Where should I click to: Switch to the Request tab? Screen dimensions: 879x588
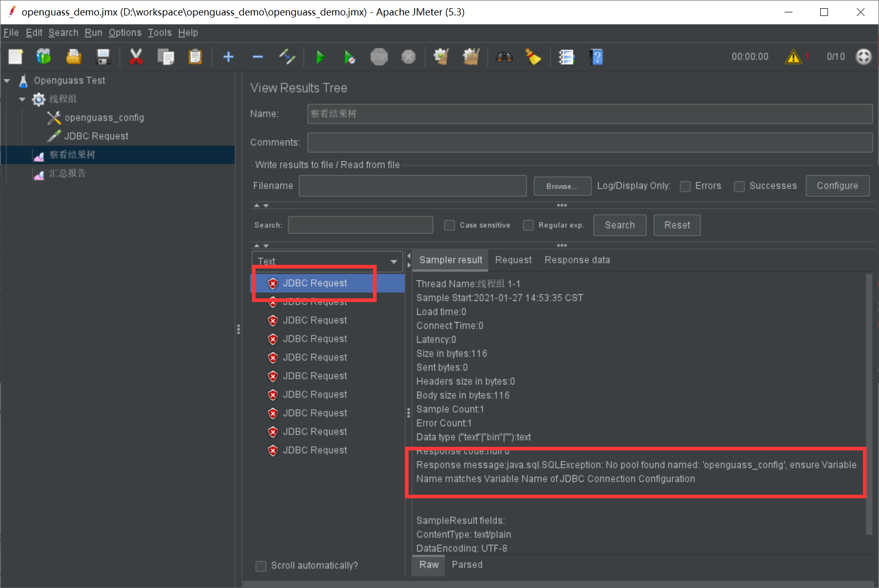coord(513,260)
